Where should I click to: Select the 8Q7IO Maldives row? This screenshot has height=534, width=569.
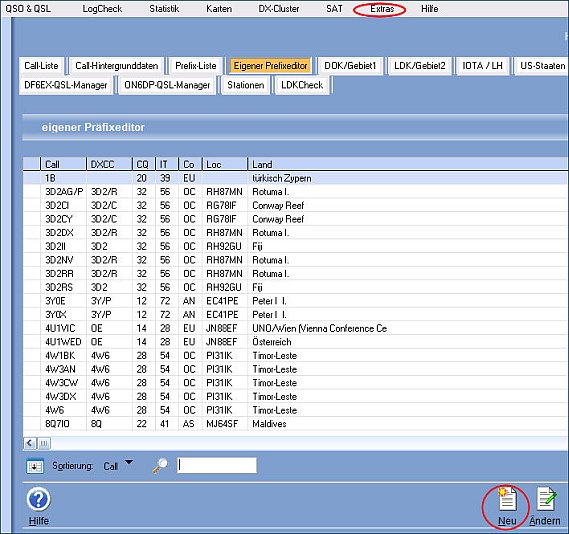[x=295, y=424]
